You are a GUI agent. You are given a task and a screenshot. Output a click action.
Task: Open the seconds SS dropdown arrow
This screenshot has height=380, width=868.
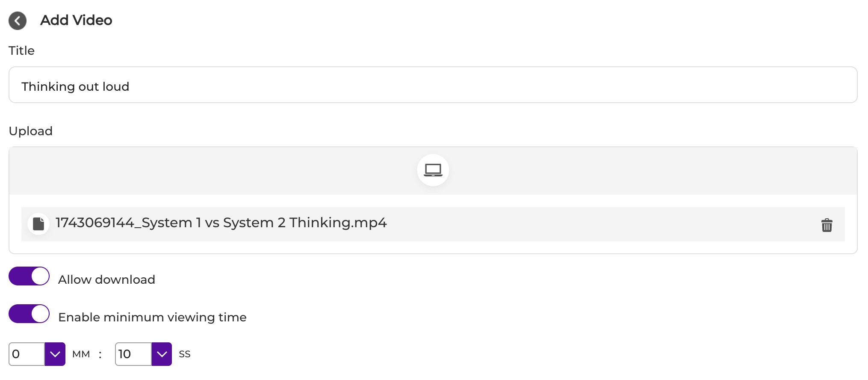tap(162, 354)
